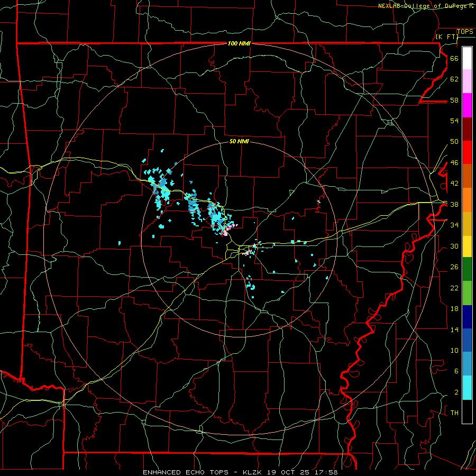The height and width of the screenshot is (476, 476).
Task: Click the dark green legend swatch between 26 and 30
Action: coord(467,269)
